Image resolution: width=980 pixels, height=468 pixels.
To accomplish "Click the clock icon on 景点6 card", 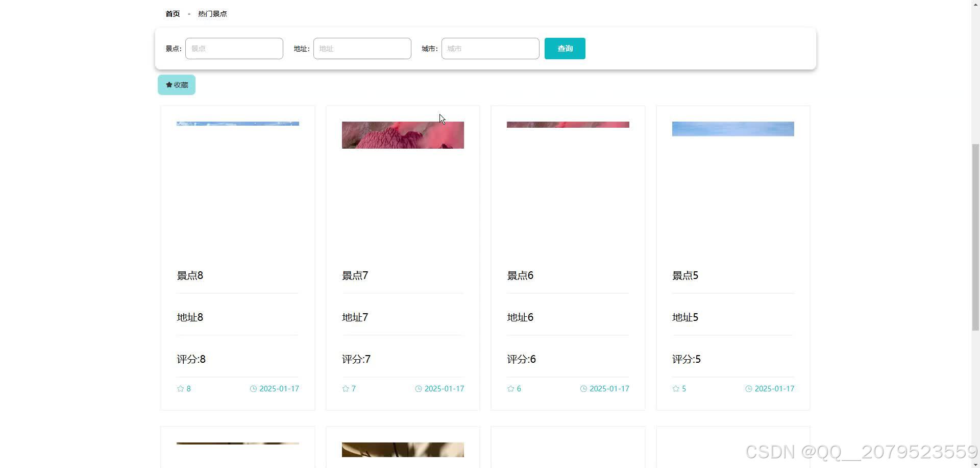I will point(583,389).
